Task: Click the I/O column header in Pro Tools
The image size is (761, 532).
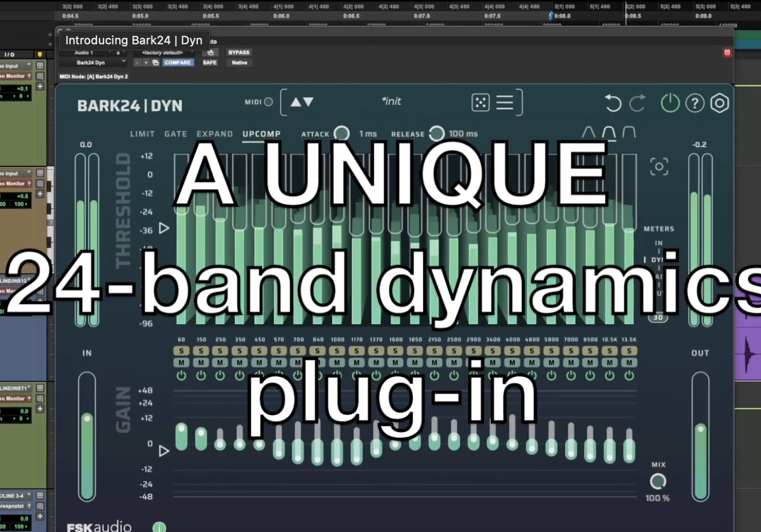Action: click(x=9, y=54)
